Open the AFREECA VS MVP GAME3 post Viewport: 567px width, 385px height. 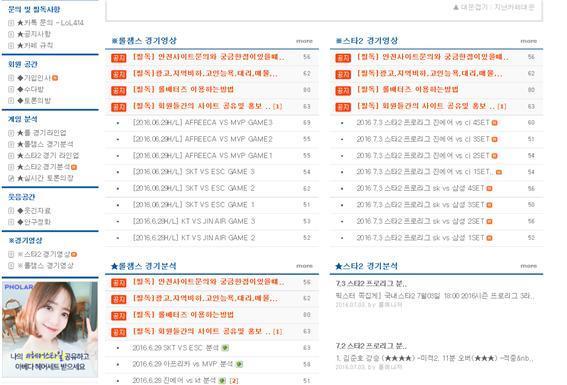pyautogui.click(x=202, y=123)
